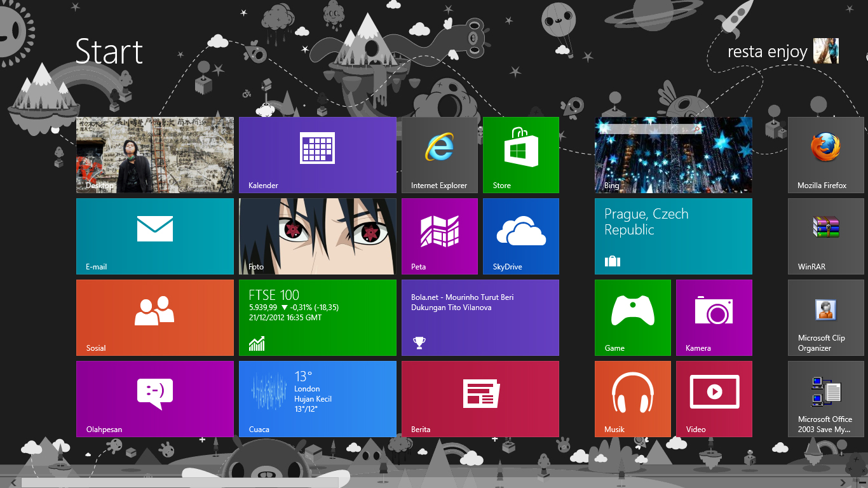Open the Bing tile

[x=674, y=155]
